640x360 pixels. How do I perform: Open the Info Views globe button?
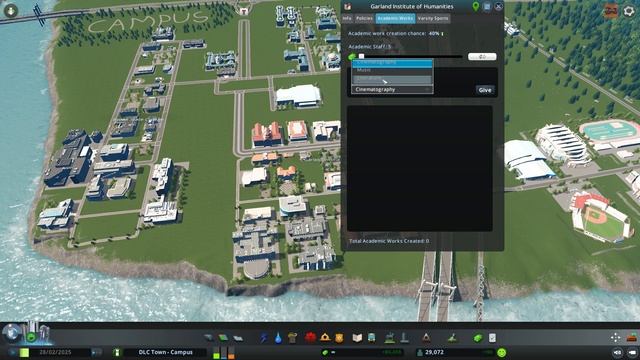click(11, 333)
